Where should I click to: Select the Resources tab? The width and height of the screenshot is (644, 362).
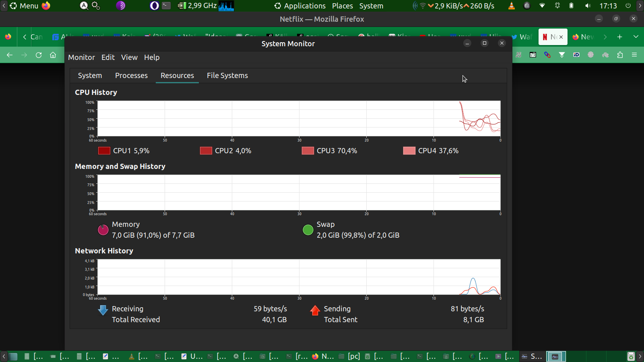click(x=177, y=75)
